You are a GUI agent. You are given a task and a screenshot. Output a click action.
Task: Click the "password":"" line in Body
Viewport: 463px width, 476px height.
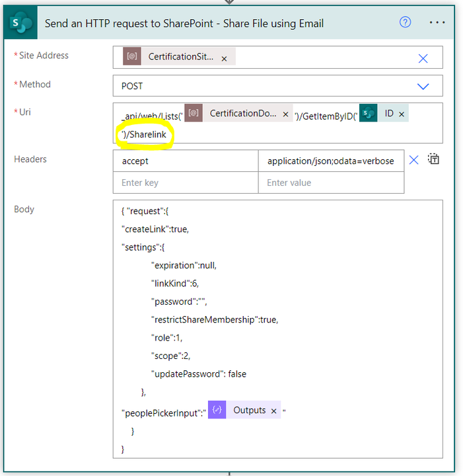(x=179, y=301)
